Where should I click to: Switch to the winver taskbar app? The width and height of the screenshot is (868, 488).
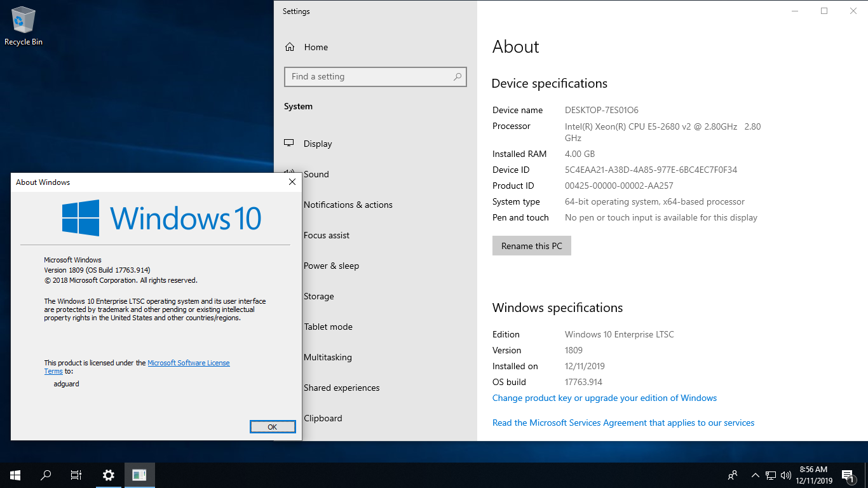pos(139,475)
